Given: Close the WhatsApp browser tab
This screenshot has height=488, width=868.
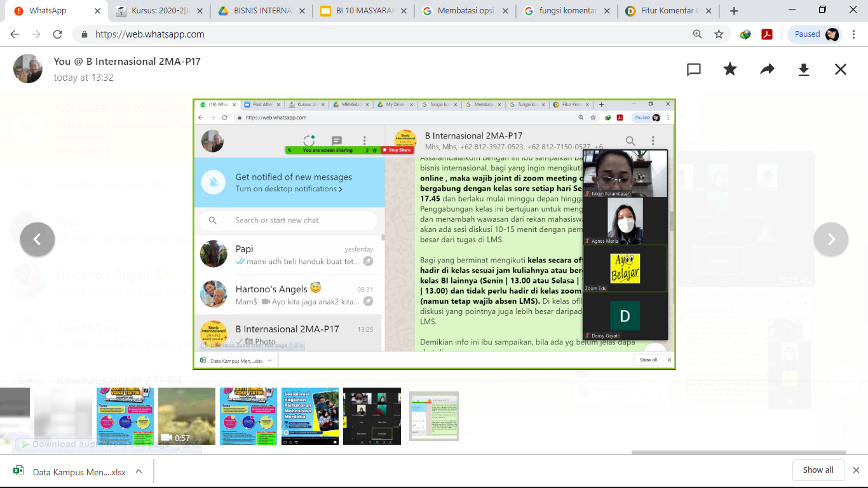Looking at the screenshot, I should click(x=97, y=11).
